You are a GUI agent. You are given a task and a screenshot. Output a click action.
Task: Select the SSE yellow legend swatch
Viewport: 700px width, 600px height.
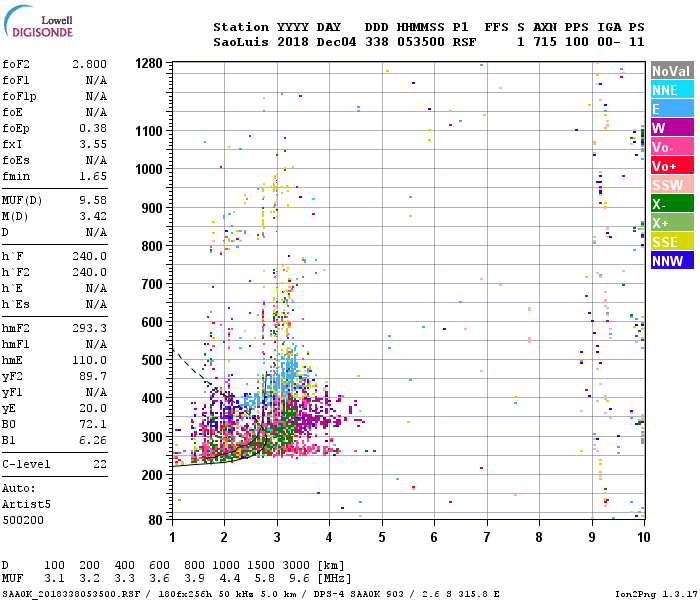point(672,242)
